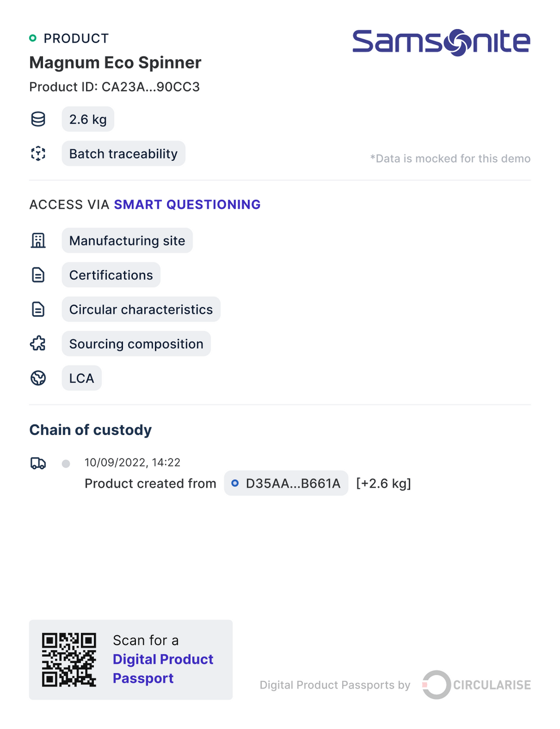Click the 2.6 kg weight tag

click(88, 119)
